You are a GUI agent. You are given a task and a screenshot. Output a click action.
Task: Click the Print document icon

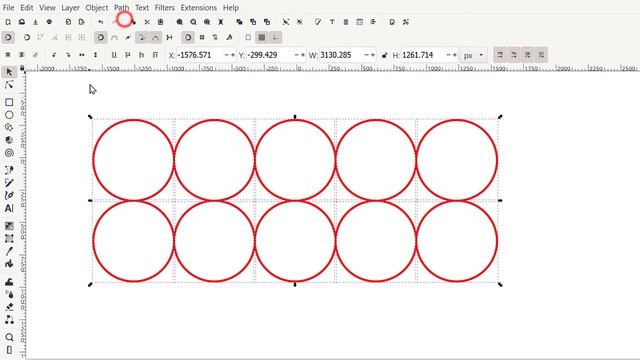(x=49, y=22)
